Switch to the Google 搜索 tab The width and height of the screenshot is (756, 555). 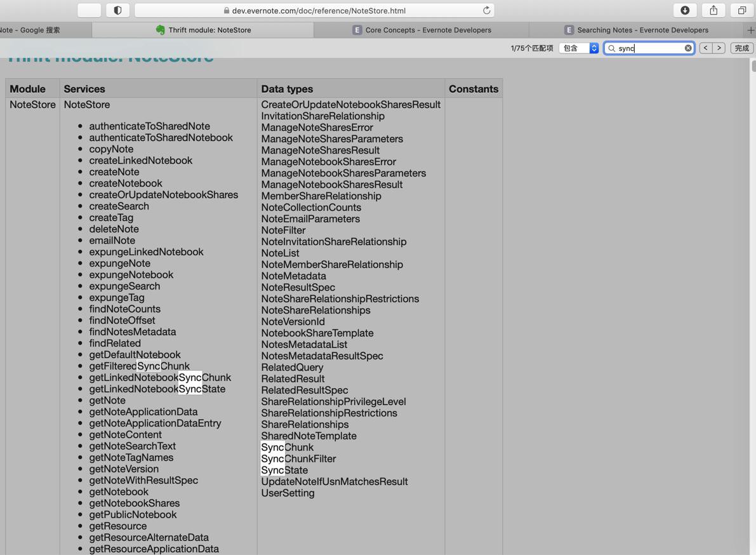45,30
